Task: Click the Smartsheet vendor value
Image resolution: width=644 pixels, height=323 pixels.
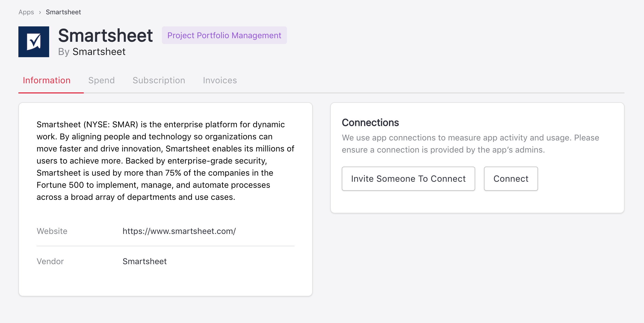Action: point(144,261)
